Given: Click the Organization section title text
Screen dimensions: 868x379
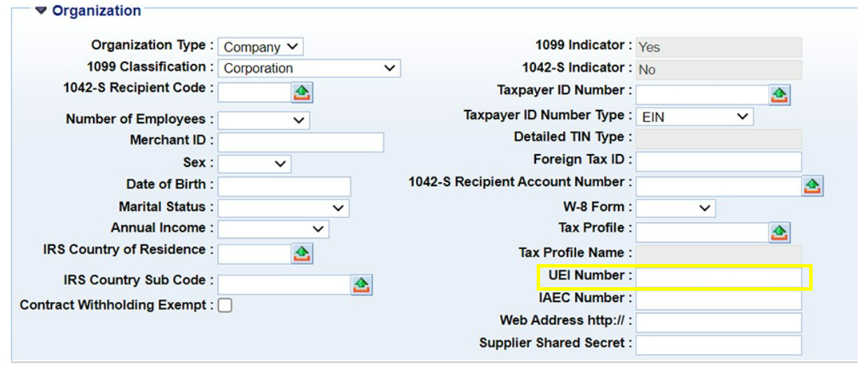Looking at the screenshot, I should 97,11.
